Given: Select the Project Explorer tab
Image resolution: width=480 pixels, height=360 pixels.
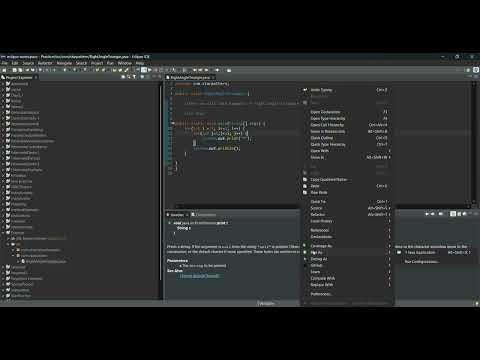Looking at the screenshot, I should 19,78.
